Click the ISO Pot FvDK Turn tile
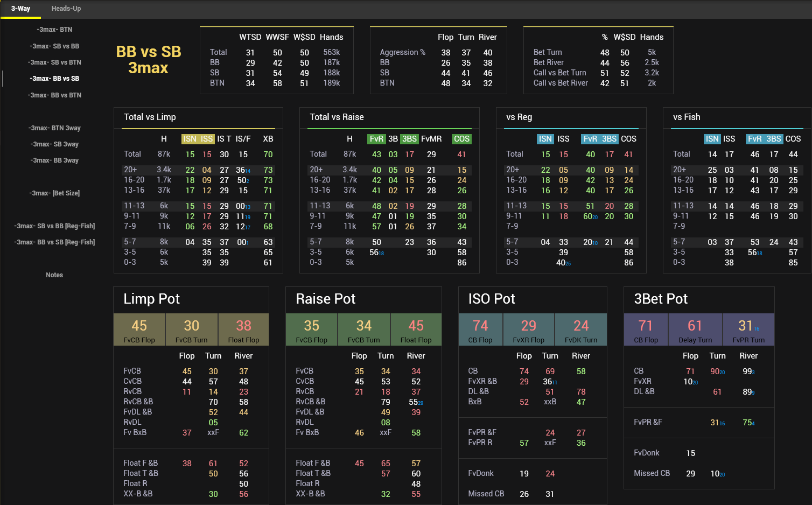The height and width of the screenshot is (505, 812). [580, 329]
